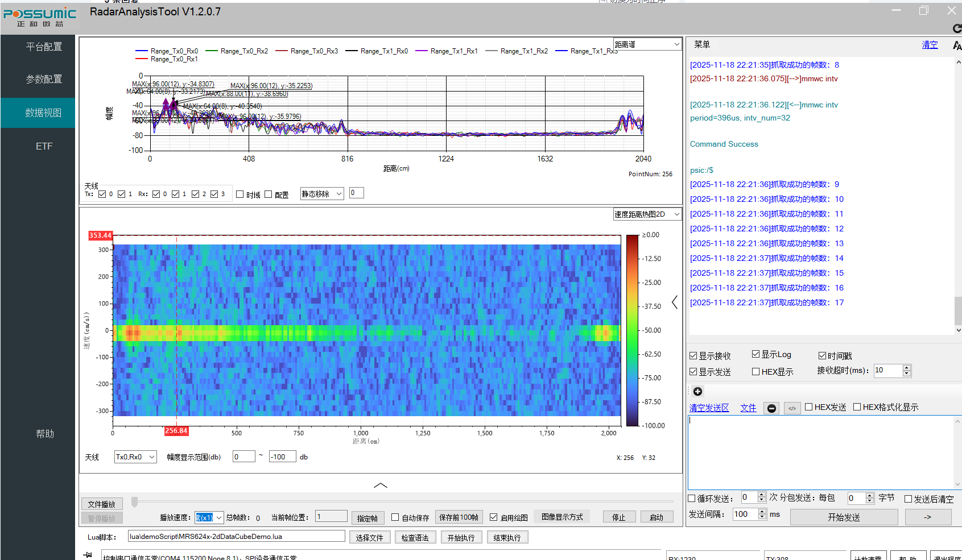Open 平台配置 in the sidebar
Viewport: 962px width, 560px height.
click(44, 47)
